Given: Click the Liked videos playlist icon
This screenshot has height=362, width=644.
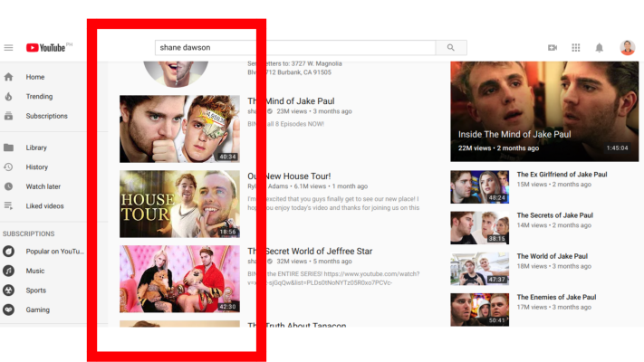Looking at the screenshot, I should 8,205.
